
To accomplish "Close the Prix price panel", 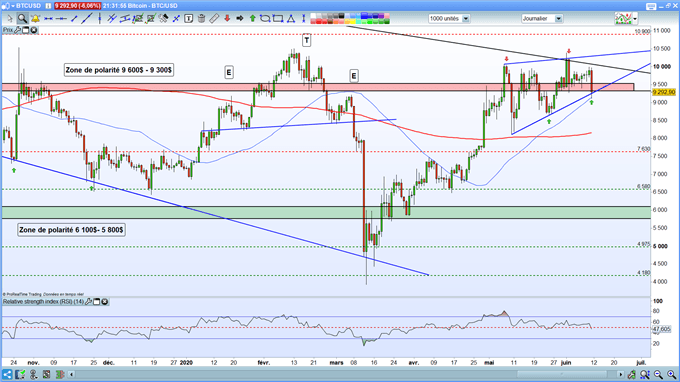I will click(x=33, y=30).
